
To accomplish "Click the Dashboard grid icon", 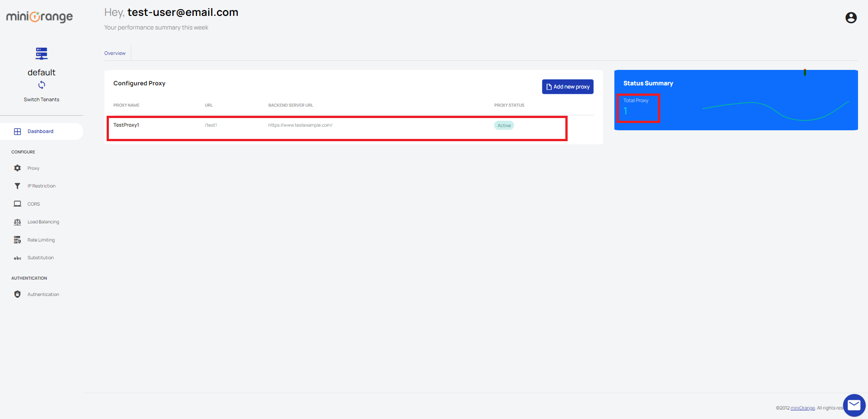I will tap(17, 132).
